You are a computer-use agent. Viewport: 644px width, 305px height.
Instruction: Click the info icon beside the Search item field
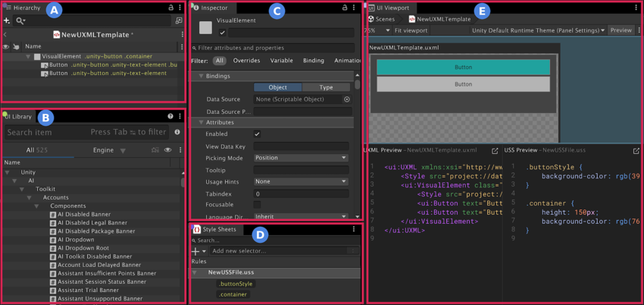[x=177, y=132]
